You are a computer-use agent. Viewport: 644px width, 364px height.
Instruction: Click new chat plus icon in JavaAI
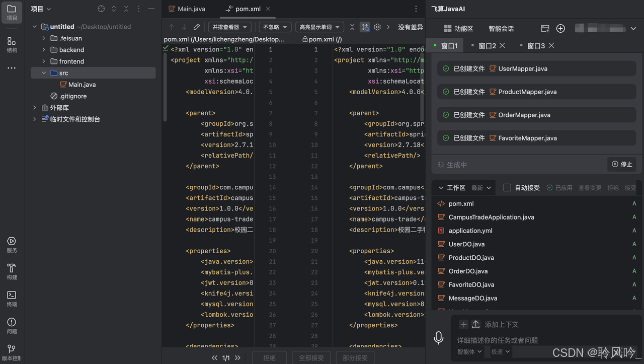coord(560,29)
